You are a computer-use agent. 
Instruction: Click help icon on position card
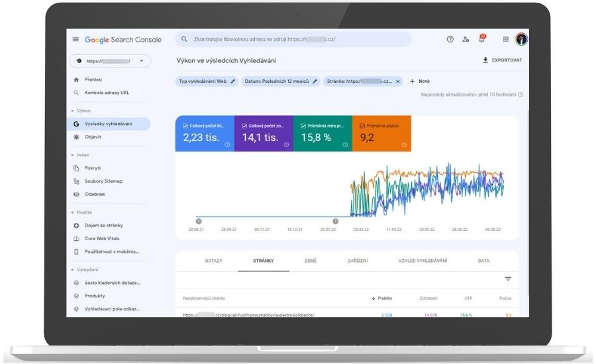click(x=404, y=145)
